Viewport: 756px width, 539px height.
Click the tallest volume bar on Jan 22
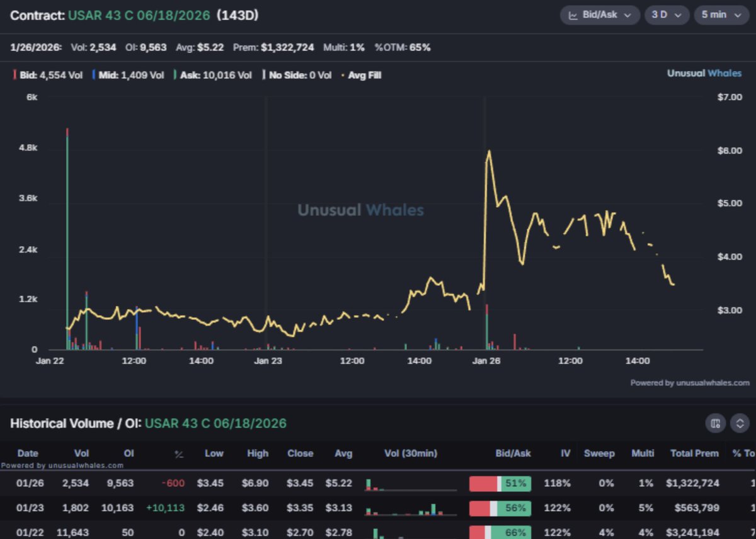pyautogui.click(x=67, y=239)
